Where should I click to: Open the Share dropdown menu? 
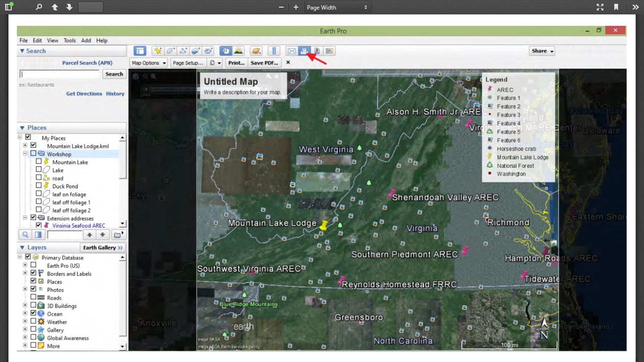[x=542, y=51]
